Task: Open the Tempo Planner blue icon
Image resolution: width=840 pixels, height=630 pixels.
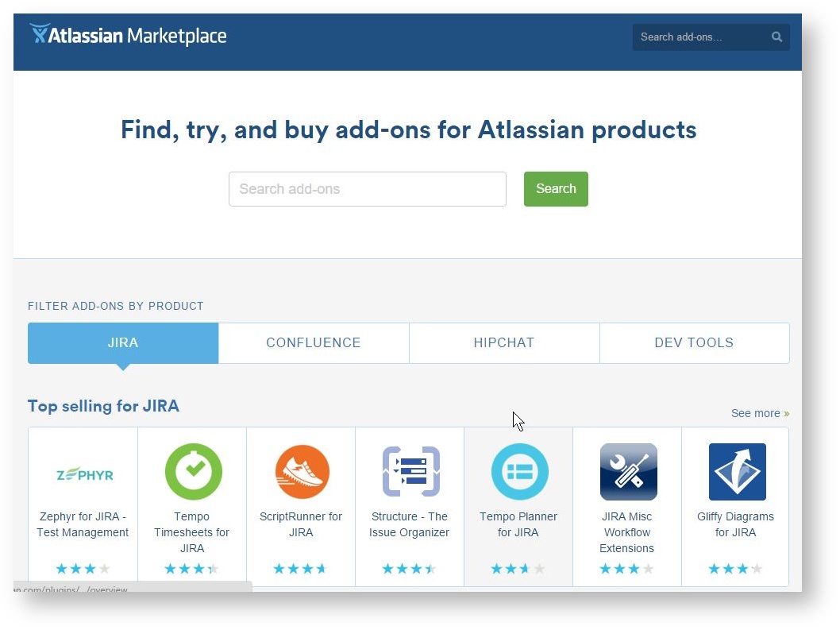Action: coord(520,472)
